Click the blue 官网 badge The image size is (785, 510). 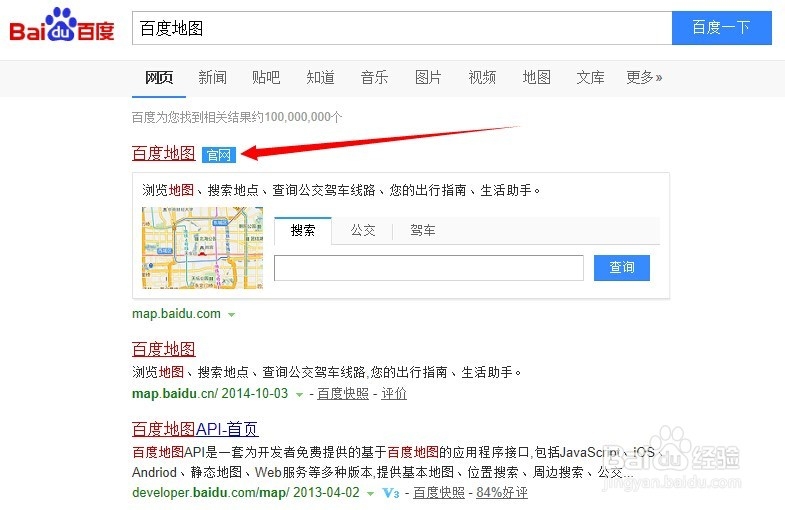[x=219, y=155]
